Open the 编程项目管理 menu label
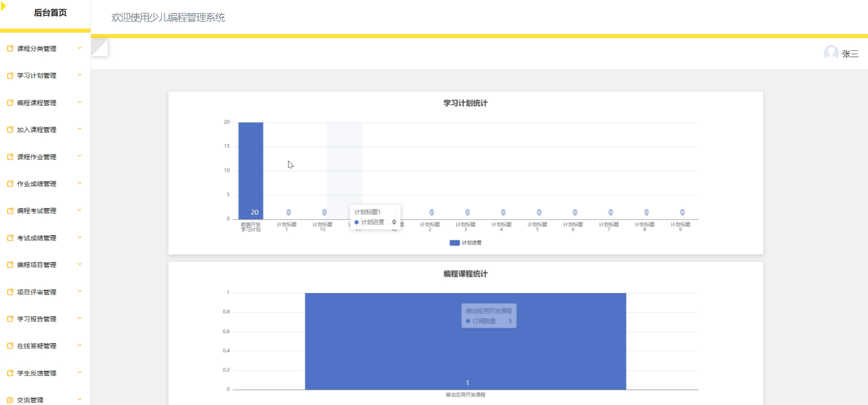The image size is (868, 405). 37,265
